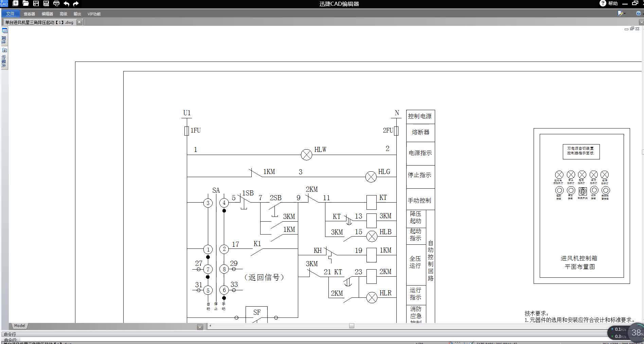
Task: Click the （返回信号） text in drawing
Action: (264, 277)
